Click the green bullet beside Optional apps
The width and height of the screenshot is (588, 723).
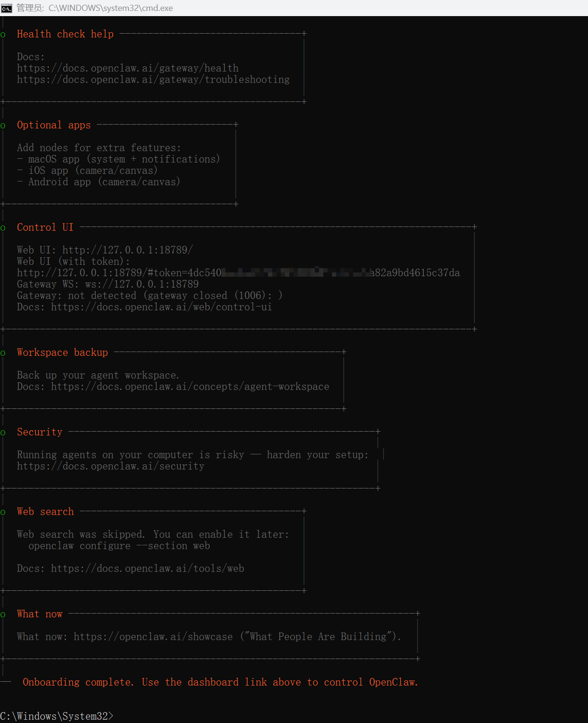(x=3, y=126)
